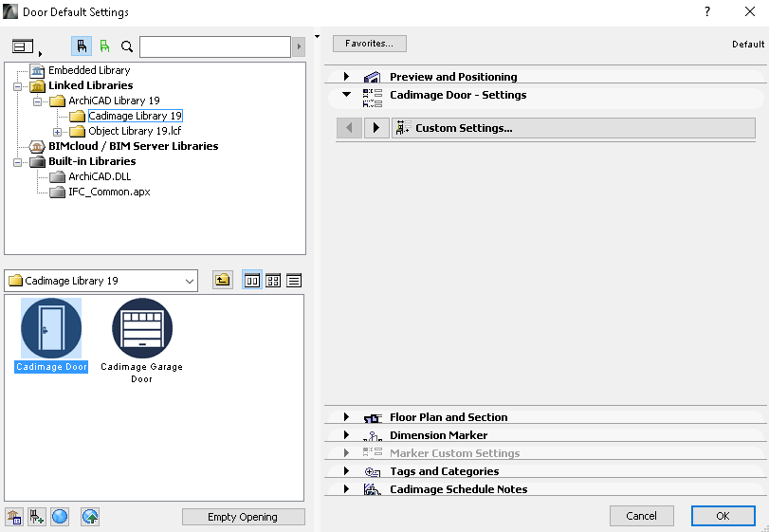
Task: Select Built-in Libraries tree item
Action: 92,161
